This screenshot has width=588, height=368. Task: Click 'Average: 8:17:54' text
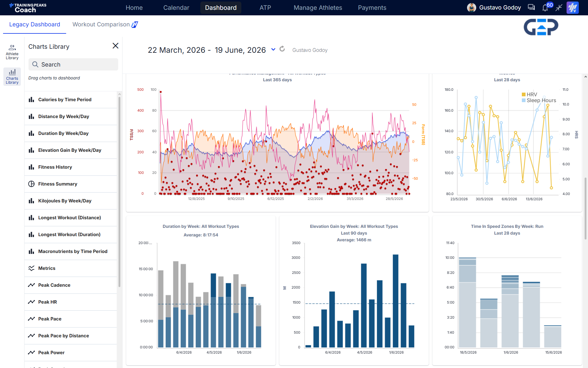[201, 235]
